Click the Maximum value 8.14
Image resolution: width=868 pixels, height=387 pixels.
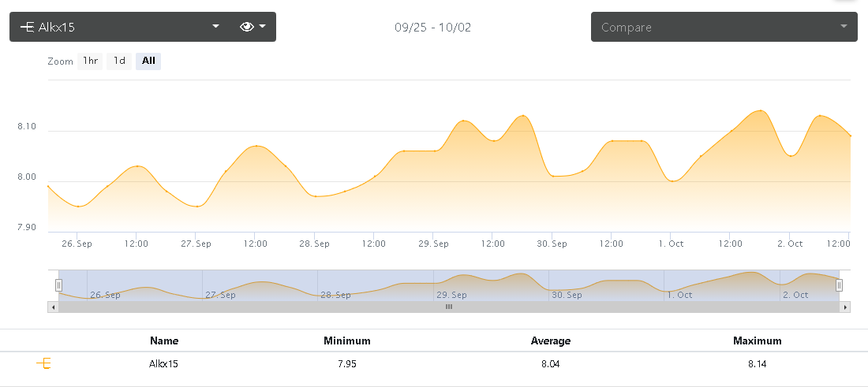coord(758,364)
